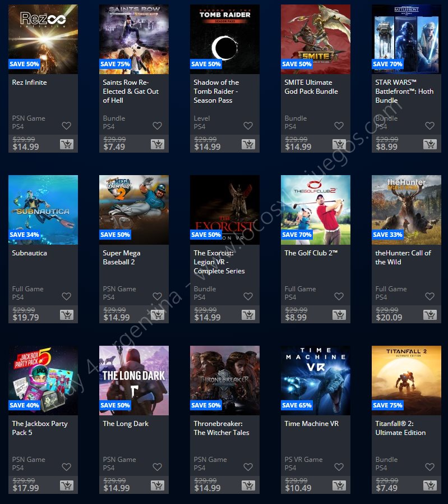Add The Golf Club 2 to cart
The width and height of the screenshot is (448, 504).
[x=339, y=315]
